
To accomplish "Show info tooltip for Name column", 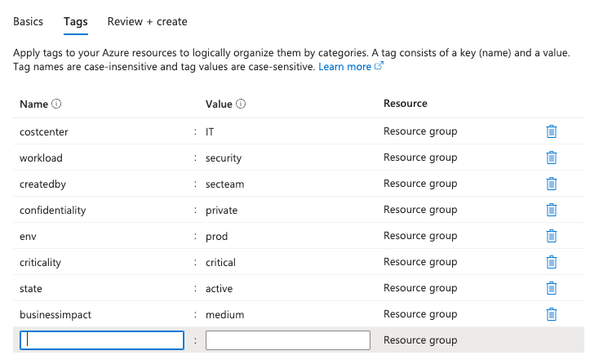I will pos(57,104).
